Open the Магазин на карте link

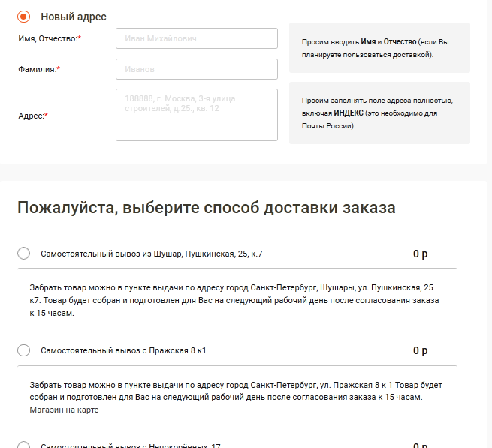coord(64,410)
